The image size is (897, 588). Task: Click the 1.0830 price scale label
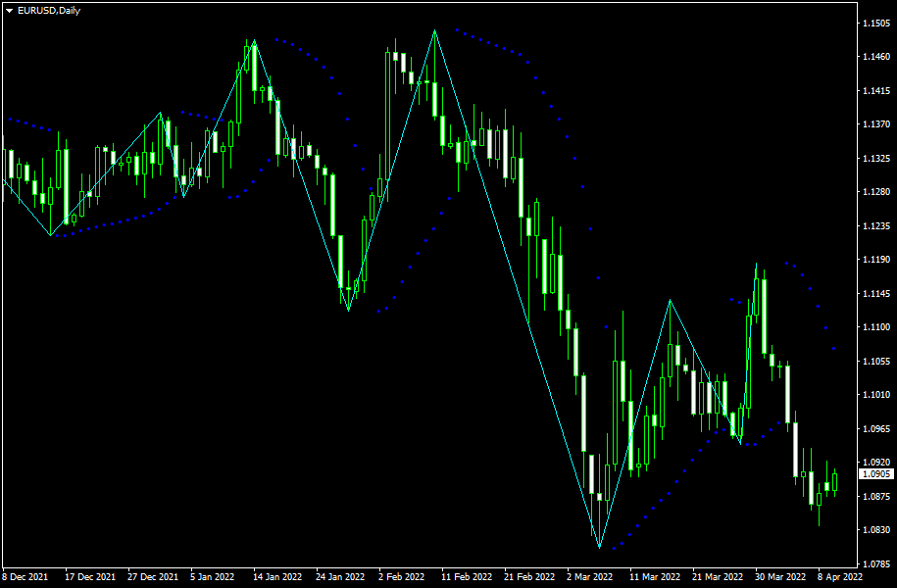876,530
